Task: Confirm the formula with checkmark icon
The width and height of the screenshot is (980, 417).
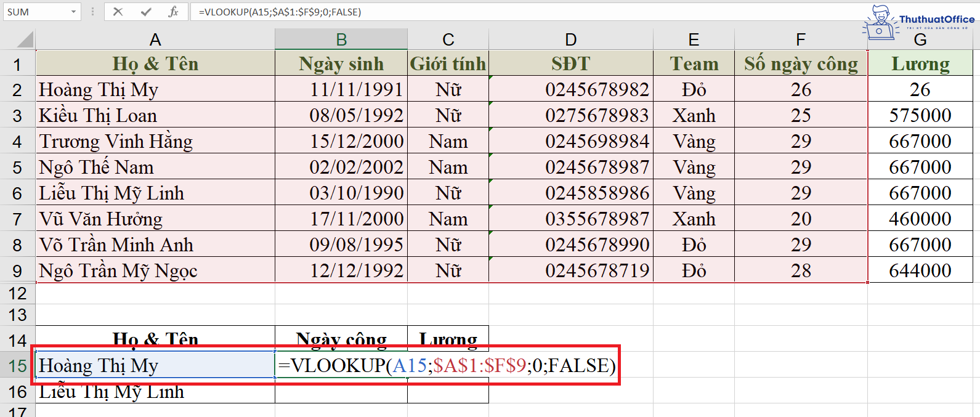Action: click(x=146, y=12)
